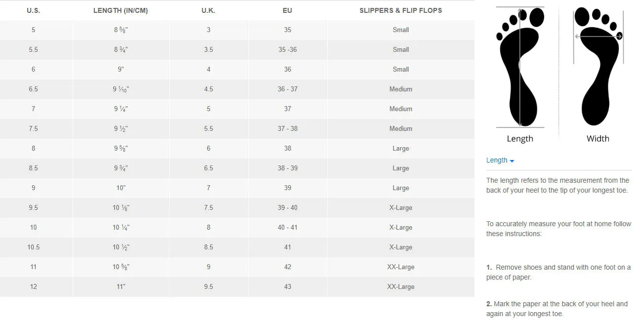Click the U.K. column header
Viewport: 644px width, 323px height.
point(208,10)
